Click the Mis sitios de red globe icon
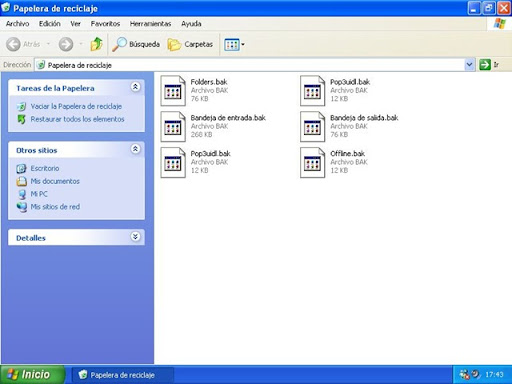 click(x=22, y=207)
